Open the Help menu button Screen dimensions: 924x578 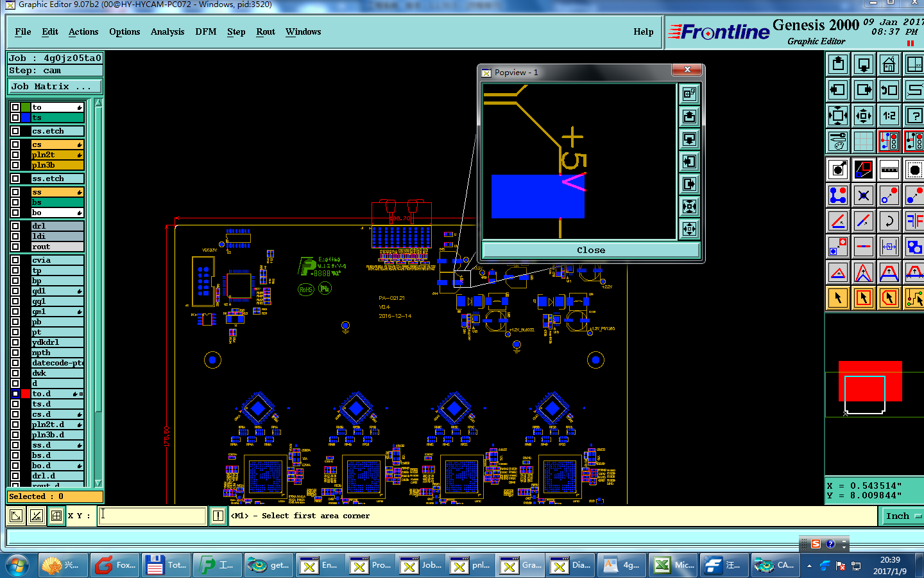click(644, 31)
